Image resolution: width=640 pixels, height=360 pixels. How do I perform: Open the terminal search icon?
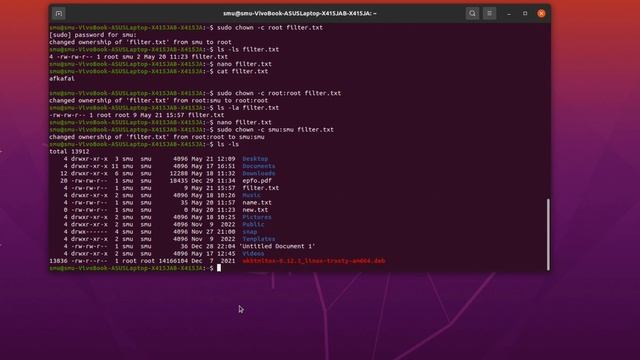(x=472, y=13)
